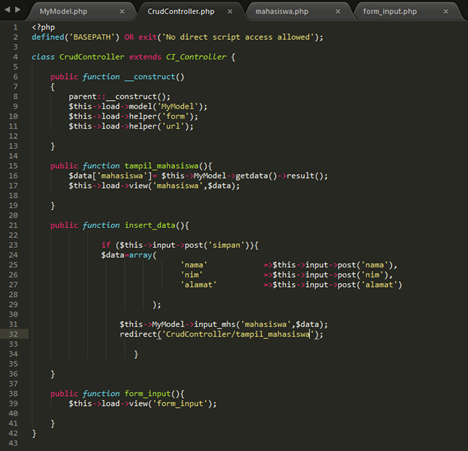Close the form_input.php tab
The width and height of the screenshot is (468, 451).
[x=446, y=11]
